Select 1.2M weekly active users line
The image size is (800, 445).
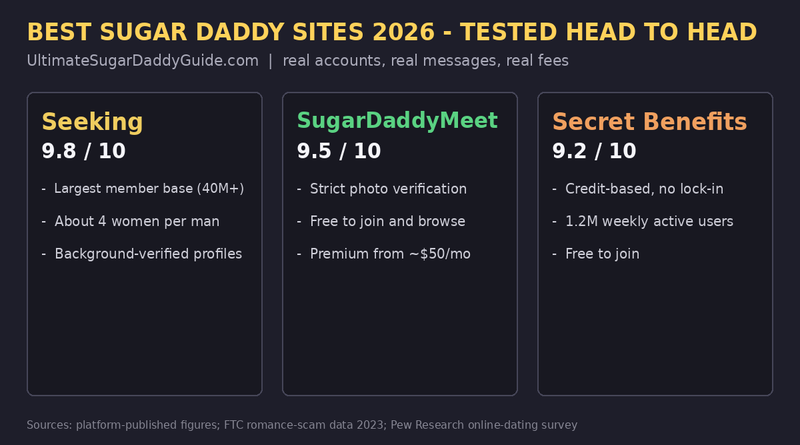[x=649, y=221]
